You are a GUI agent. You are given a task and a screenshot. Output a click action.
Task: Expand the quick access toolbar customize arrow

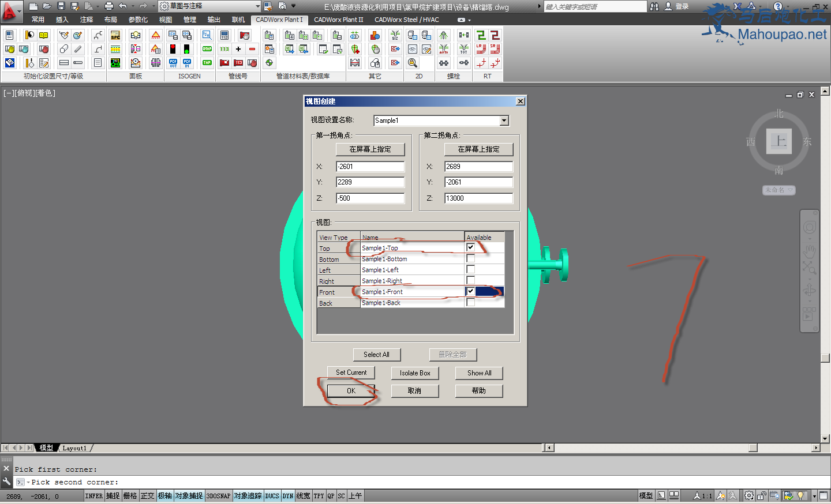[293, 6]
